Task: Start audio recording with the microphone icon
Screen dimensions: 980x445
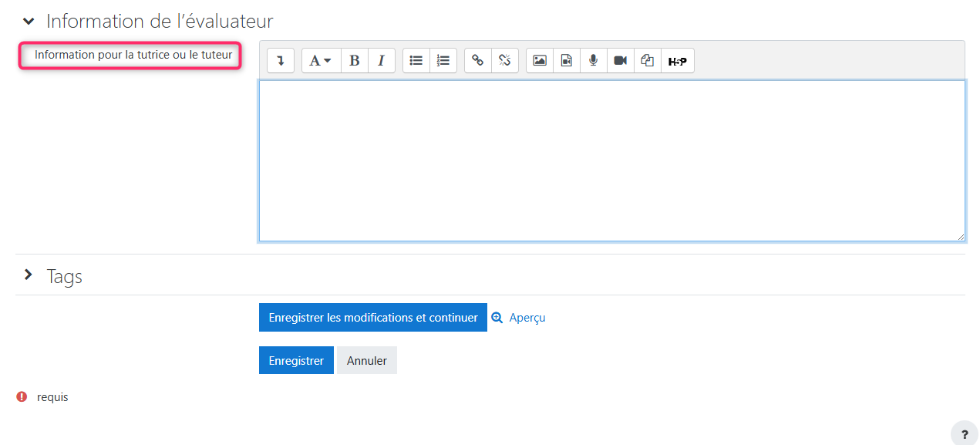Action: click(593, 61)
